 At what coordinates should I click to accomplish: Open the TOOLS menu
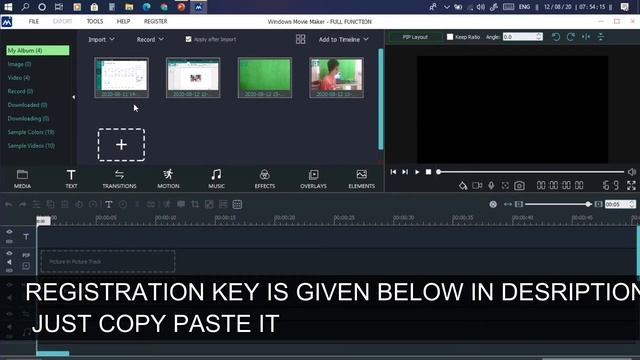[x=95, y=21]
